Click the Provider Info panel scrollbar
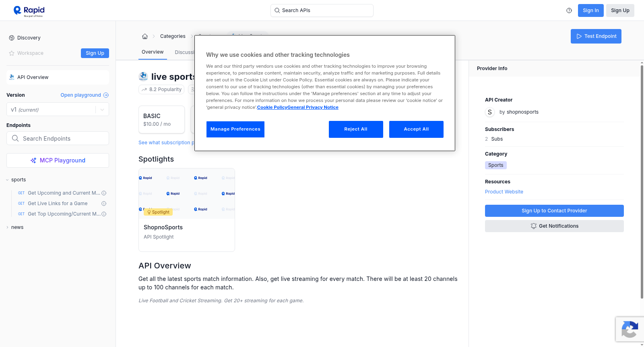The height and width of the screenshot is (347, 644). click(642, 181)
